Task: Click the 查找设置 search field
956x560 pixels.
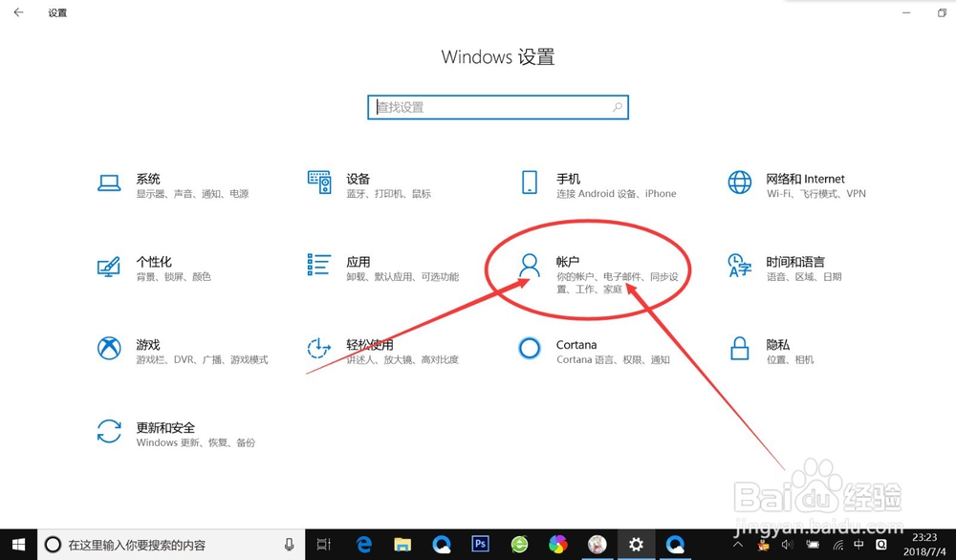Action: pyautogui.click(x=497, y=107)
